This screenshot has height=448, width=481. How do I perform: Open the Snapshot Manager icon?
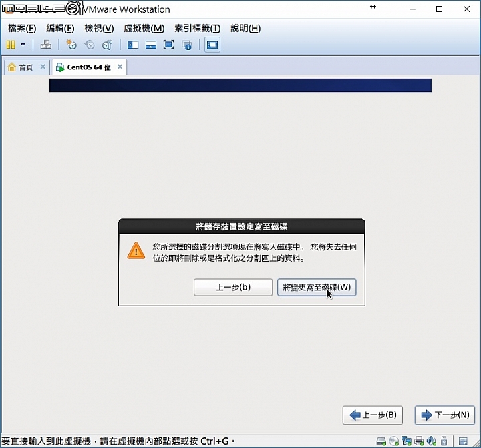(108, 45)
